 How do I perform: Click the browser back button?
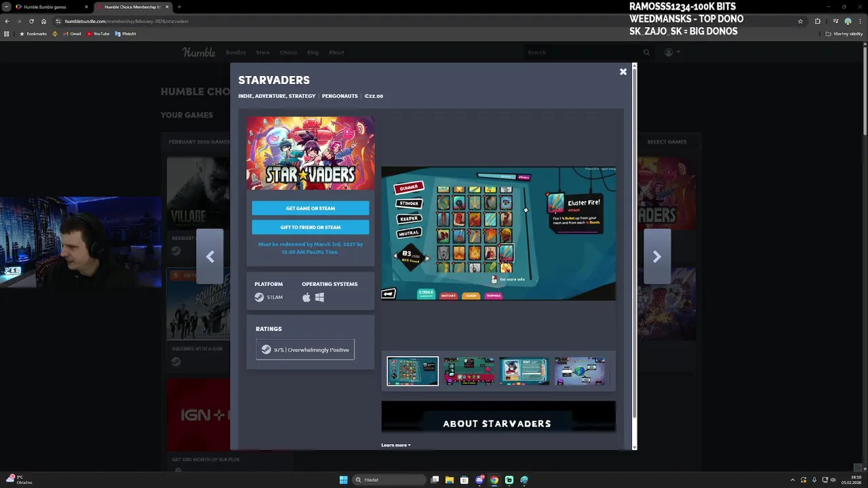7,21
